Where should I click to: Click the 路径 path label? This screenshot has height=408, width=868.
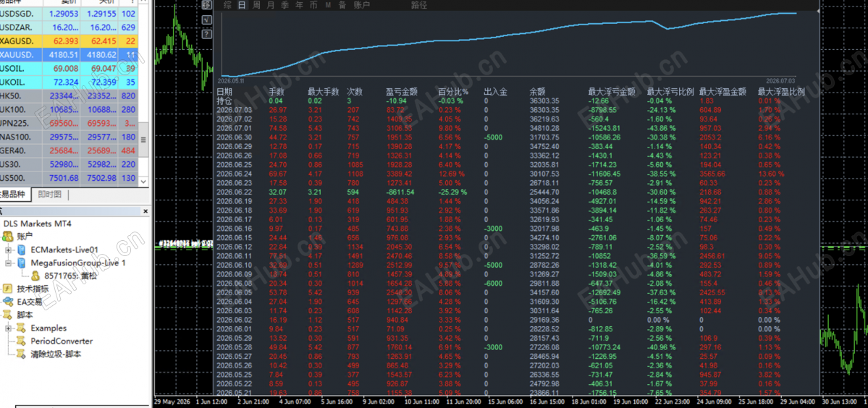419,5
